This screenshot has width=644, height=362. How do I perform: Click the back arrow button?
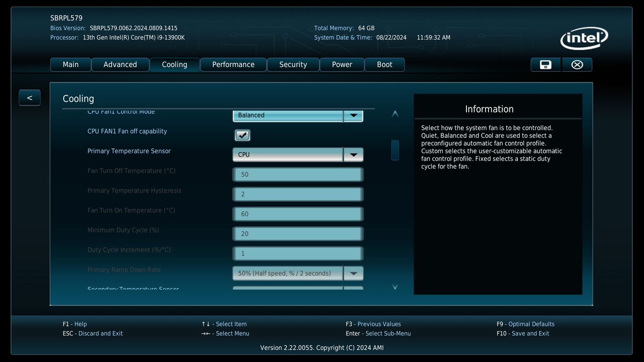30,98
